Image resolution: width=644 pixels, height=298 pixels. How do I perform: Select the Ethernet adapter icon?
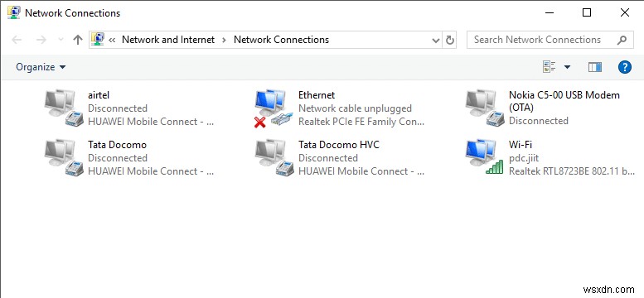tap(274, 108)
